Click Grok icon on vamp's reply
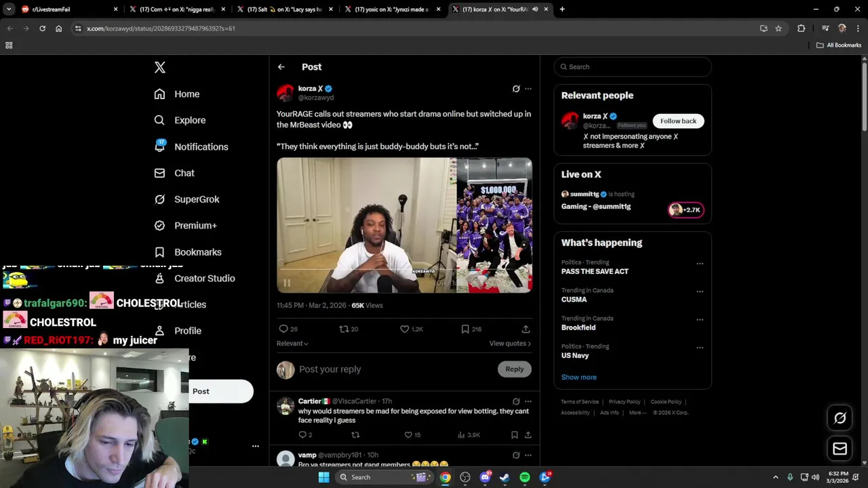The height and width of the screenshot is (488, 868). (516, 455)
